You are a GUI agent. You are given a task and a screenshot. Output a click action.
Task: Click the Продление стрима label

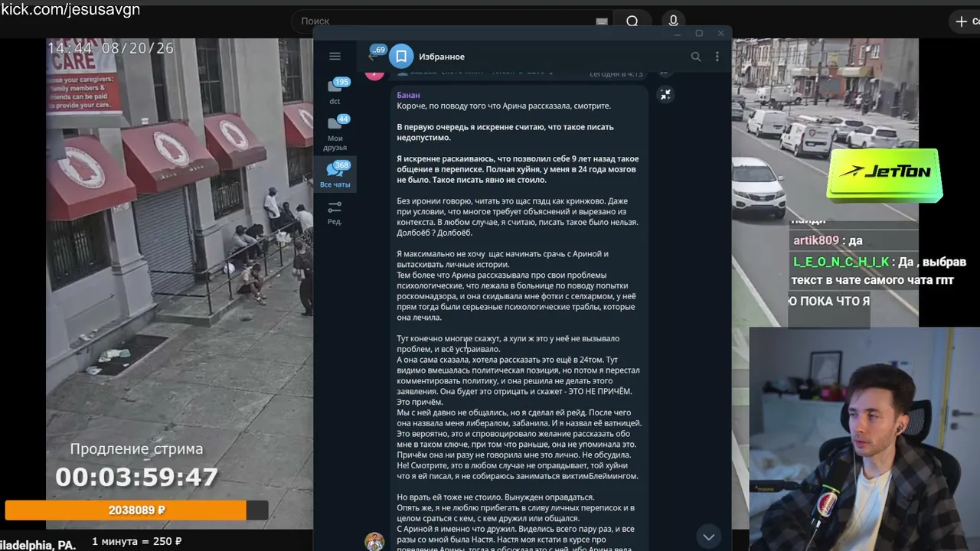coord(136,449)
